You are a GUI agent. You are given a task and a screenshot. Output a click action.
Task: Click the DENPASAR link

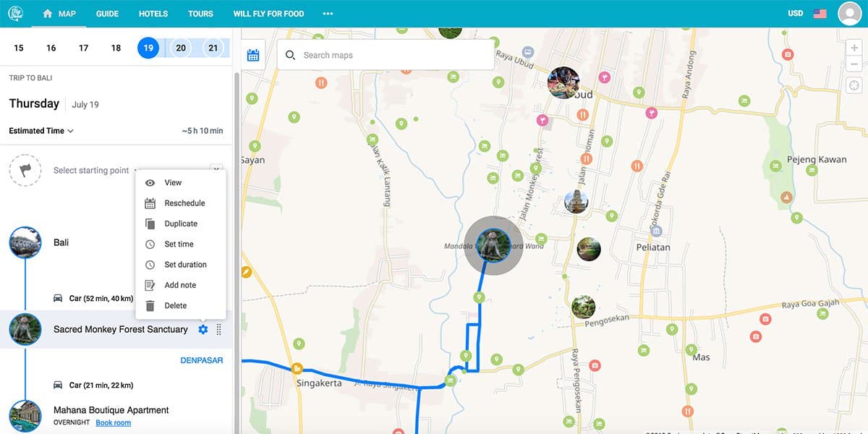[202, 360]
